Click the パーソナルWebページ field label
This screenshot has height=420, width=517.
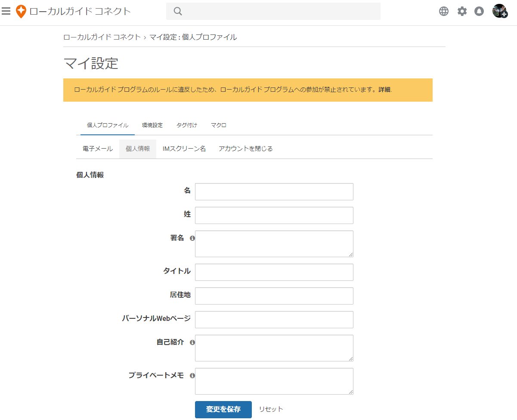coord(156,318)
